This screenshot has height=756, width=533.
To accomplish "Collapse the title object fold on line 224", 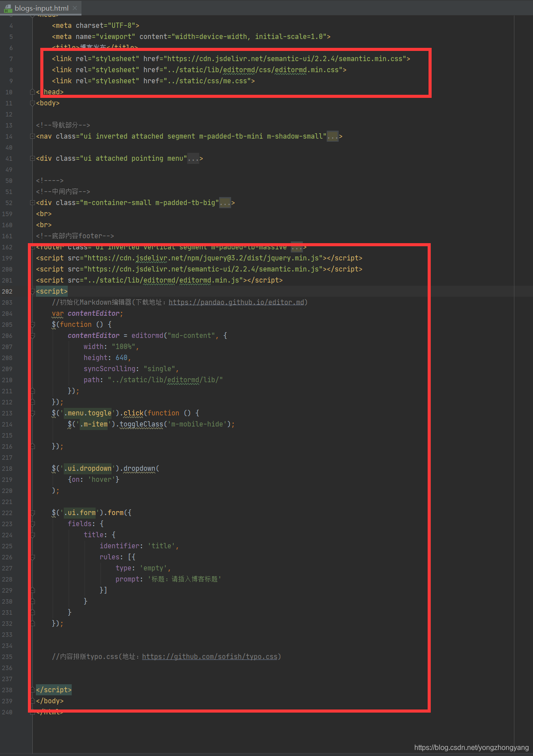I will click(x=32, y=535).
